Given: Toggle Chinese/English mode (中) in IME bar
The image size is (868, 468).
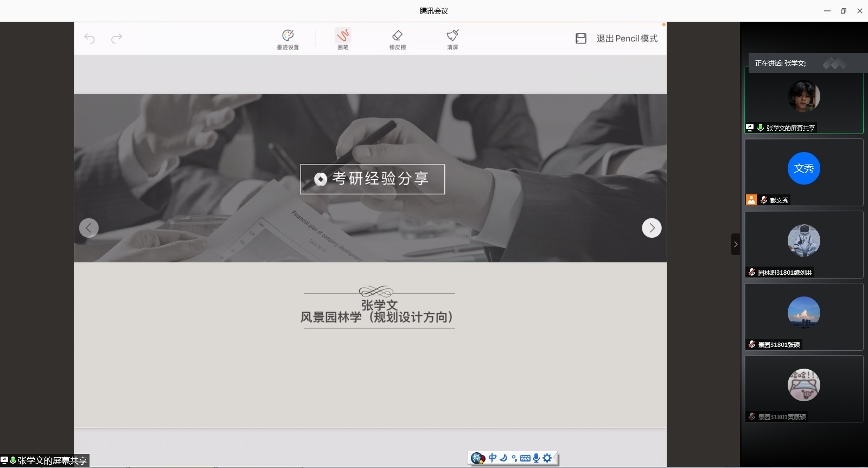Looking at the screenshot, I should pos(493,458).
